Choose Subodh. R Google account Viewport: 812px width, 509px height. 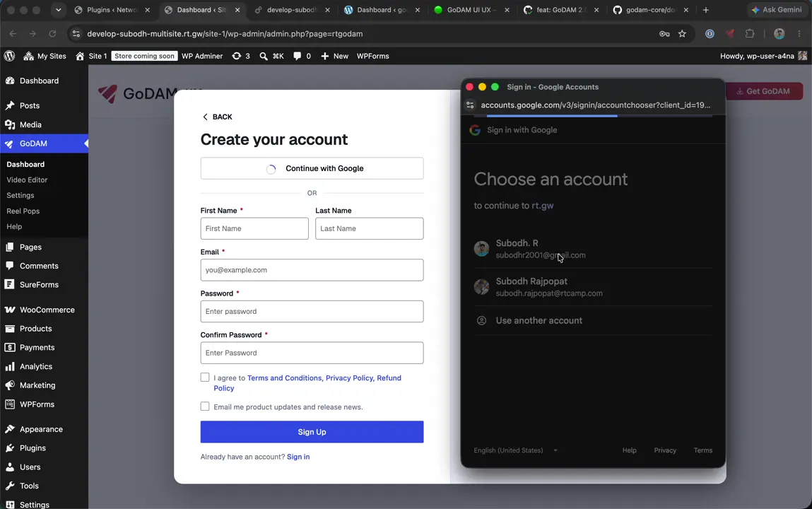[x=593, y=249]
